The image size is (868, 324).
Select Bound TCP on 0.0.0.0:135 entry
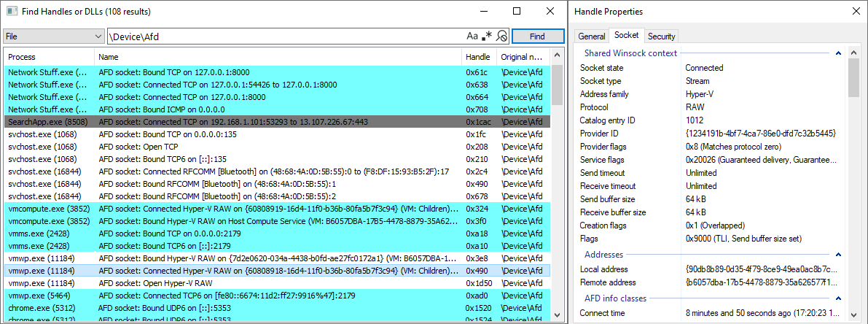277,134
